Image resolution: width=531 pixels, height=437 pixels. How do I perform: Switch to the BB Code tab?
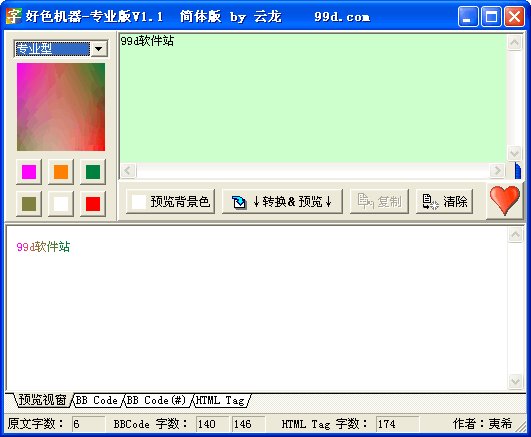click(97, 400)
